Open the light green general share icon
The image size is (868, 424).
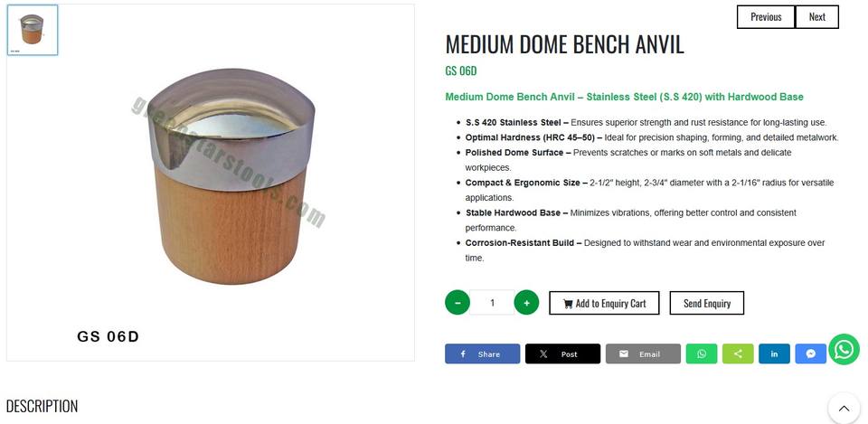click(738, 353)
